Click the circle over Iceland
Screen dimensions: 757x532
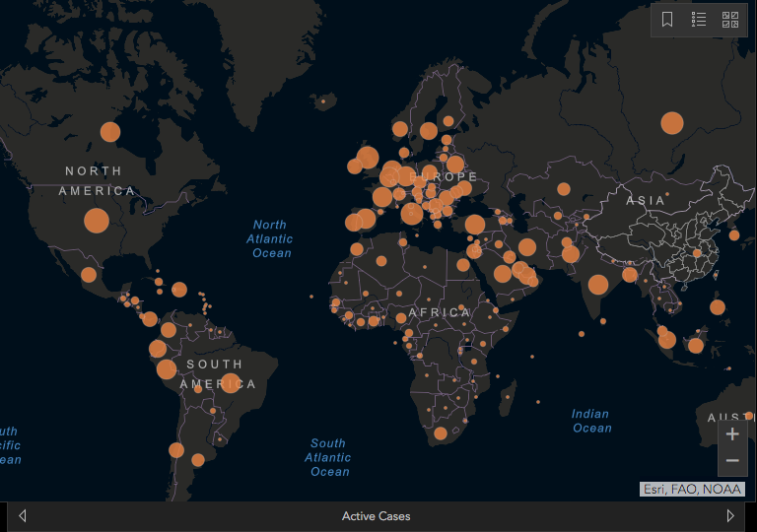point(323,101)
